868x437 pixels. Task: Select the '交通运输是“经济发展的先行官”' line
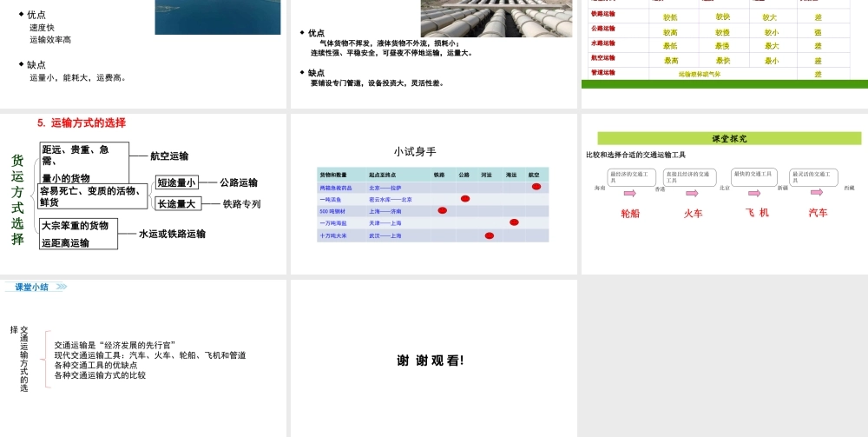tap(115, 346)
